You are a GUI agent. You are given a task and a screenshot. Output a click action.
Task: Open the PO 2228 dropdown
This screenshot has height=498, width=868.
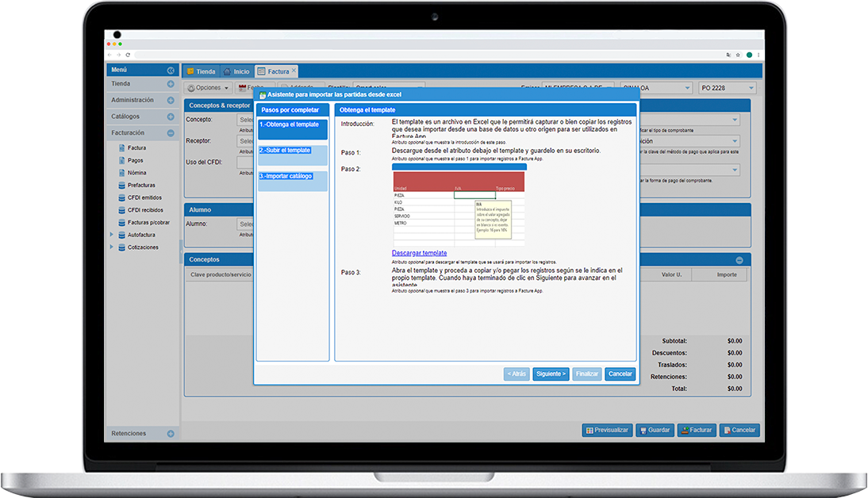coord(751,88)
